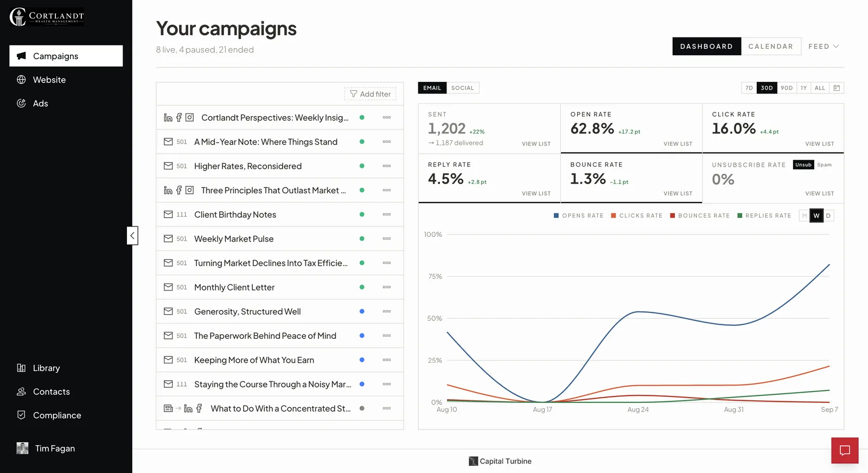Open Compliance via shield check icon
The height and width of the screenshot is (473, 868).
pyautogui.click(x=21, y=415)
